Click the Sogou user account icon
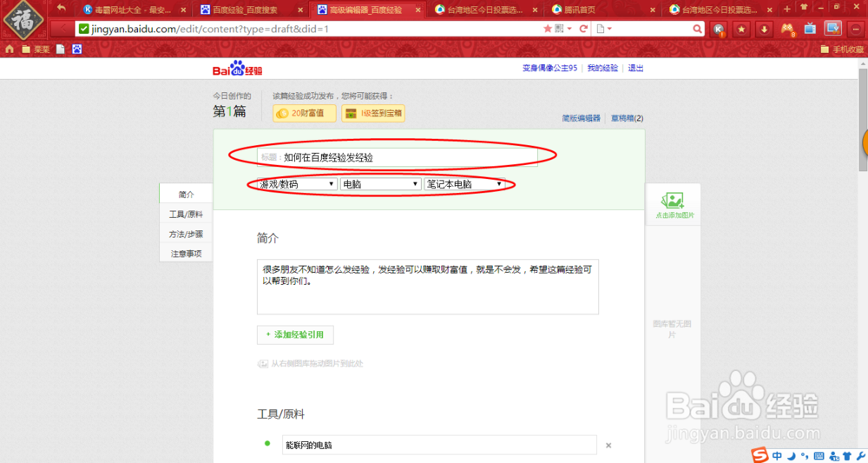This screenshot has height=463, width=868. click(833, 456)
